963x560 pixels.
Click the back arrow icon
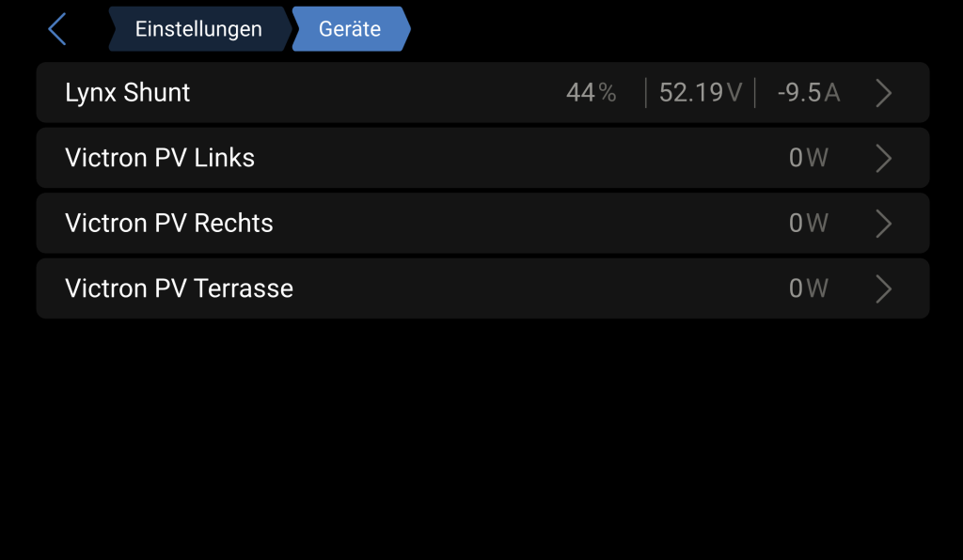pos(57,29)
